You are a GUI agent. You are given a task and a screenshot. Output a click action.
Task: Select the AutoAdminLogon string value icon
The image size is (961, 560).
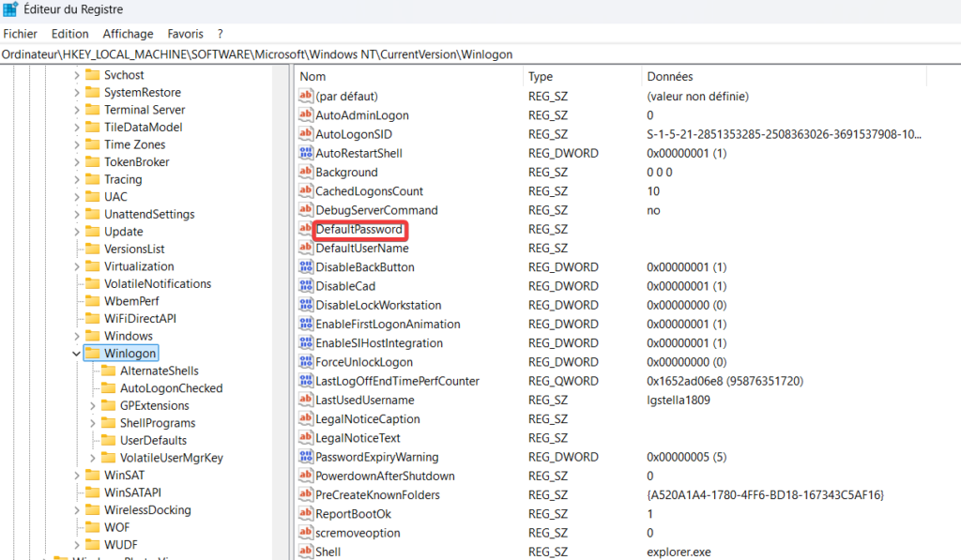[305, 114]
